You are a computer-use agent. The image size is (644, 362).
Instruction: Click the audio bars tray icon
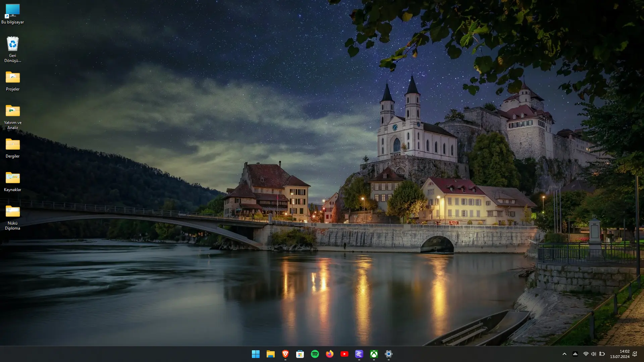pyautogui.click(x=575, y=354)
